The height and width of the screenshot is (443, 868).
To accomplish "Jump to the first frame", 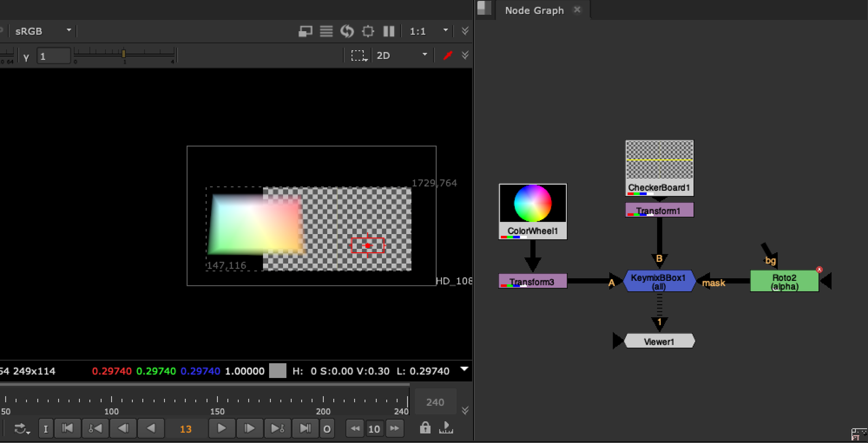I will (68, 428).
